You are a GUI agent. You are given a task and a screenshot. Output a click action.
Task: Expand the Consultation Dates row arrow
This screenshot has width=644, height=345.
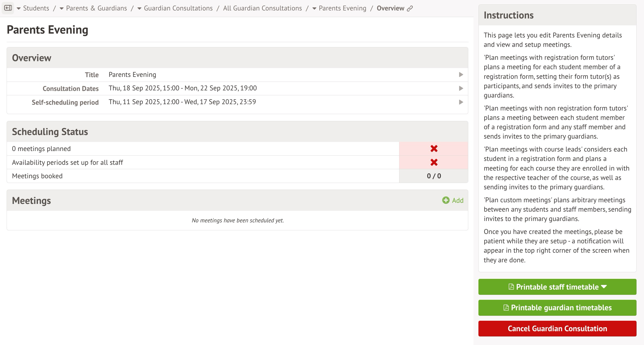tap(461, 88)
